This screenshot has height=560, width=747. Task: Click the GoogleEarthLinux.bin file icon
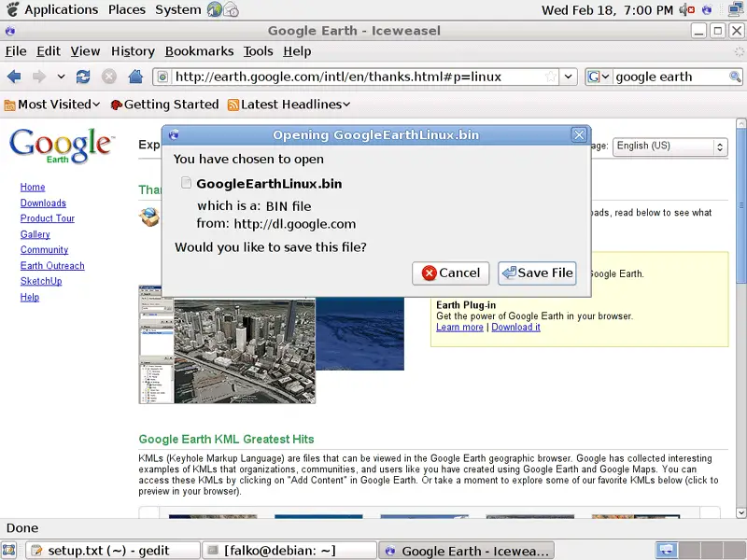[186, 183]
